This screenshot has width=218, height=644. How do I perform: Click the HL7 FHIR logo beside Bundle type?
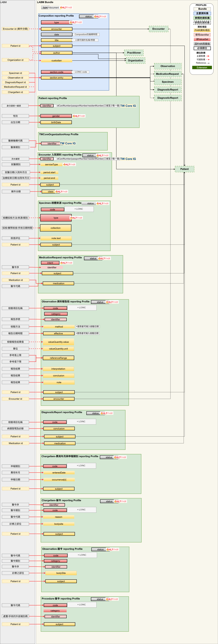pos(66,7)
